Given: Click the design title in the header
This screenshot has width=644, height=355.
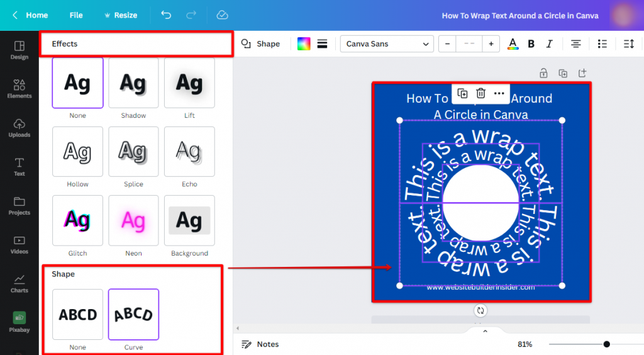Looking at the screenshot, I should point(520,16).
